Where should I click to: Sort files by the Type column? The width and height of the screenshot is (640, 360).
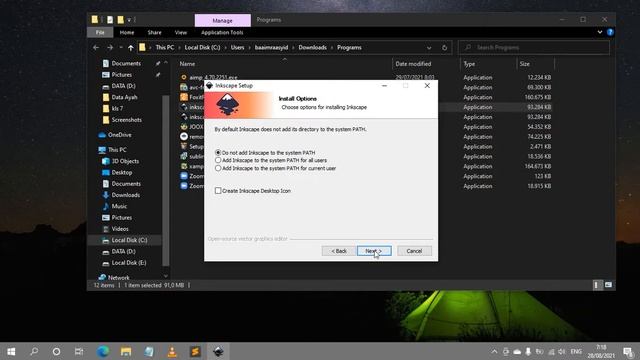pyautogui.click(x=469, y=64)
